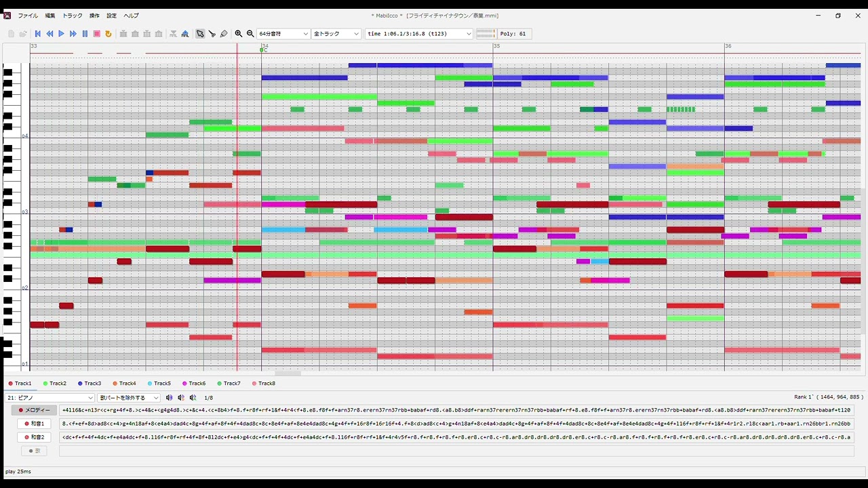868x488 pixels.
Task: Select the grayed 歌 part button
Action: click(35, 451)
